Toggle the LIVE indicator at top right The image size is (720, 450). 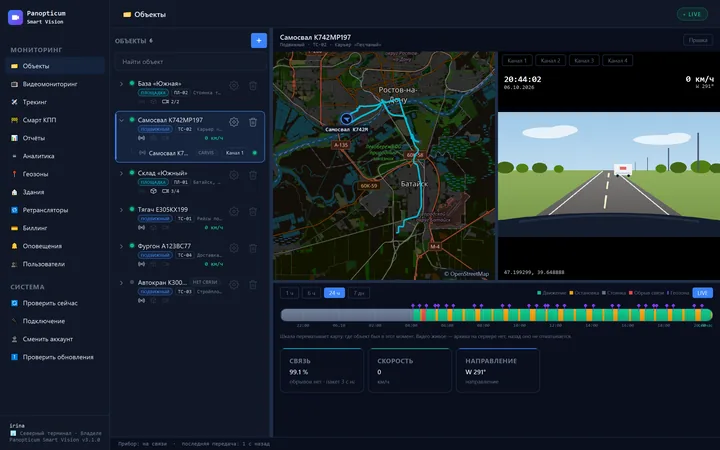(692, 14)
